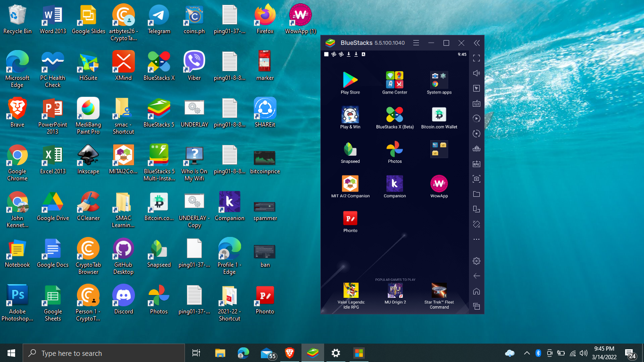644x362 pixels.
Task: Click the speaker volume icon in BlueStacks sidebar
Action: pos(477,73)
